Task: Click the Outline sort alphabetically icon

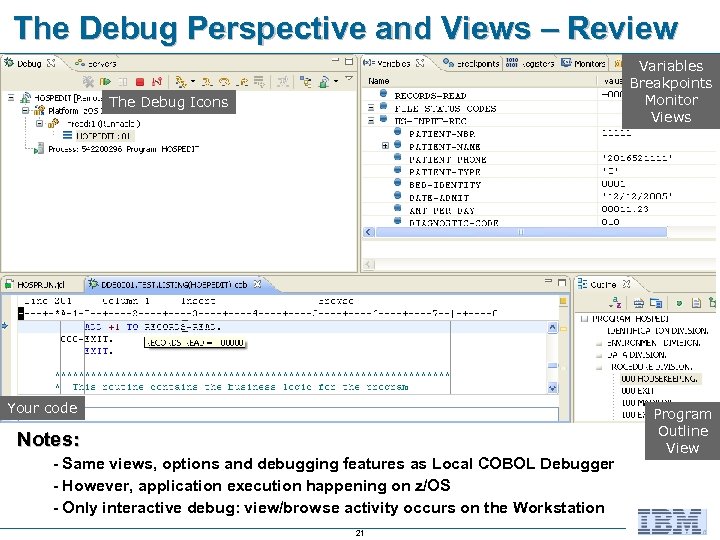Action: pyautogui.click(x=615, y=302)
